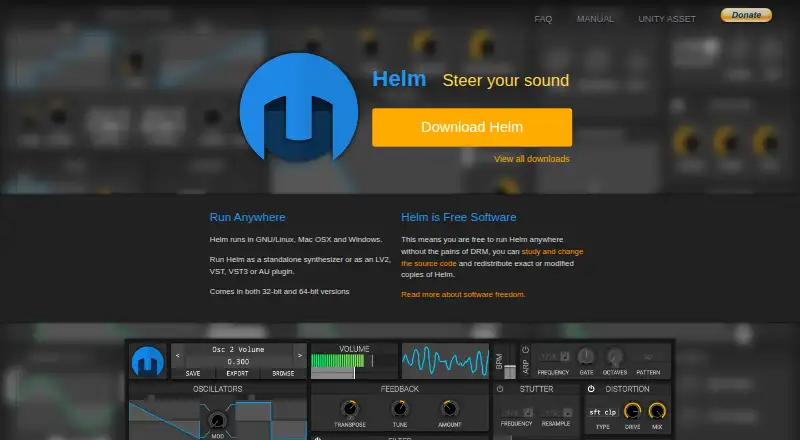
Task: Open the Distortion Type 'sft clp' selector
Action: [x=603, y=412]
